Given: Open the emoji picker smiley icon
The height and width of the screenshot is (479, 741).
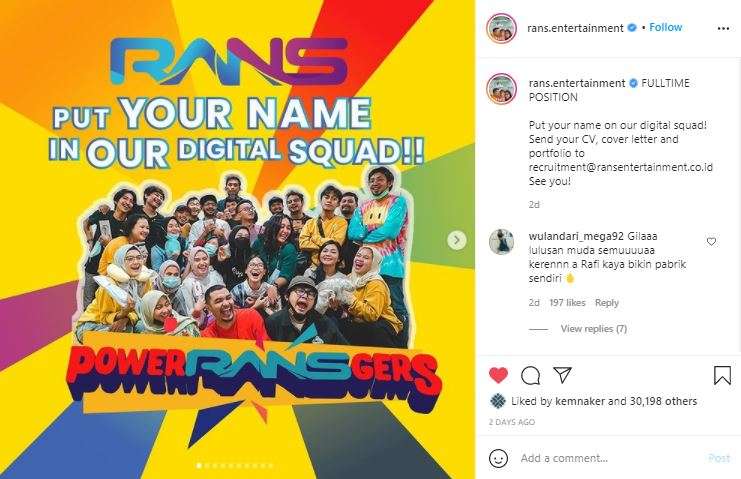Looking at the screenshot, I should (498, 458).
